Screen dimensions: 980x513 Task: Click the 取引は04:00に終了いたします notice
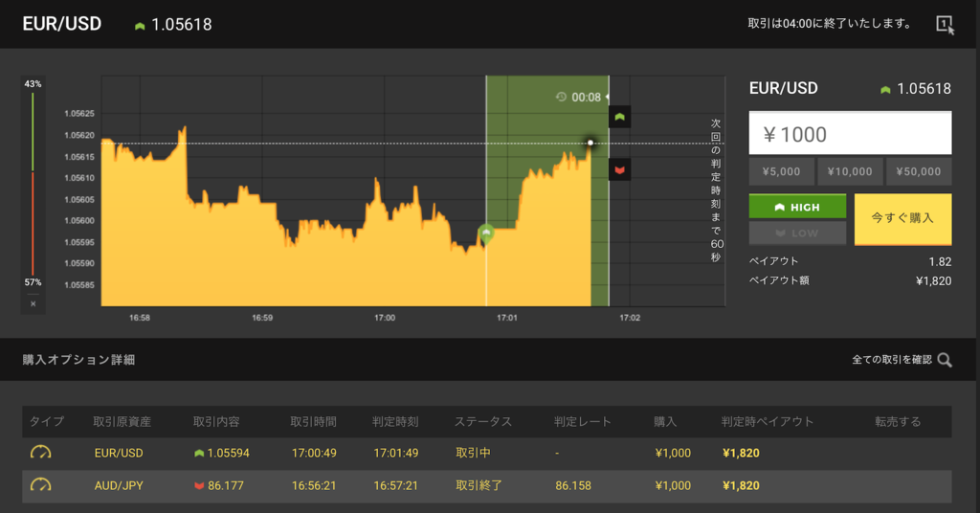pos(829,24)
